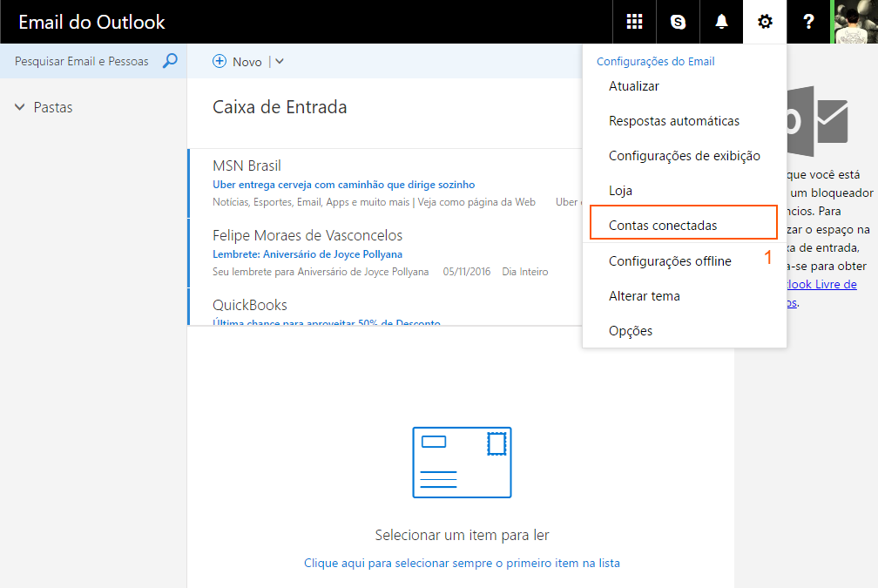Image resolution: width=878 pixels, height=588 pixels.
Task: Open Lembrete: Aniversário de Joyce Pollyana subject
Action: point(307,253)
